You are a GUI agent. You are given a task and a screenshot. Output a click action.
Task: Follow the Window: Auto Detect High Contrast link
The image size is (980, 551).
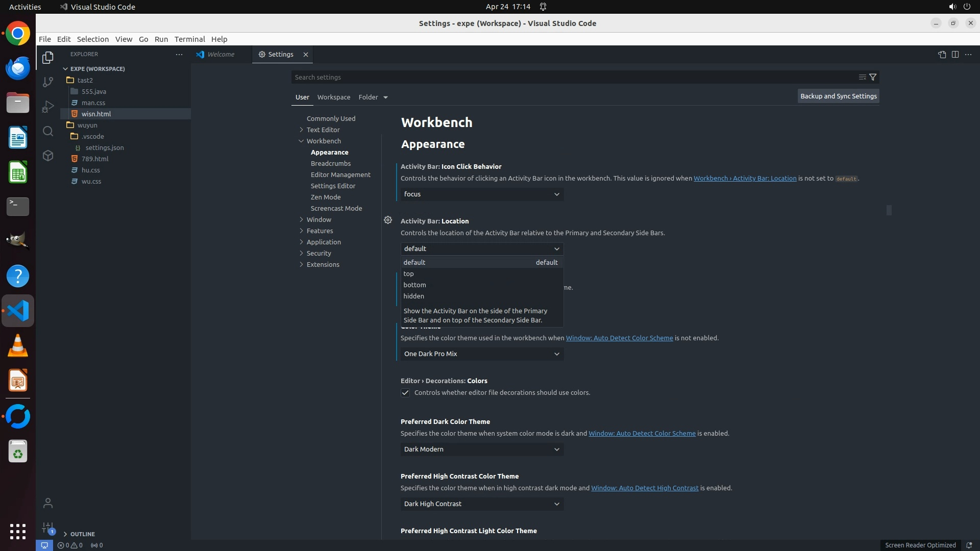(x=644, y=488)
